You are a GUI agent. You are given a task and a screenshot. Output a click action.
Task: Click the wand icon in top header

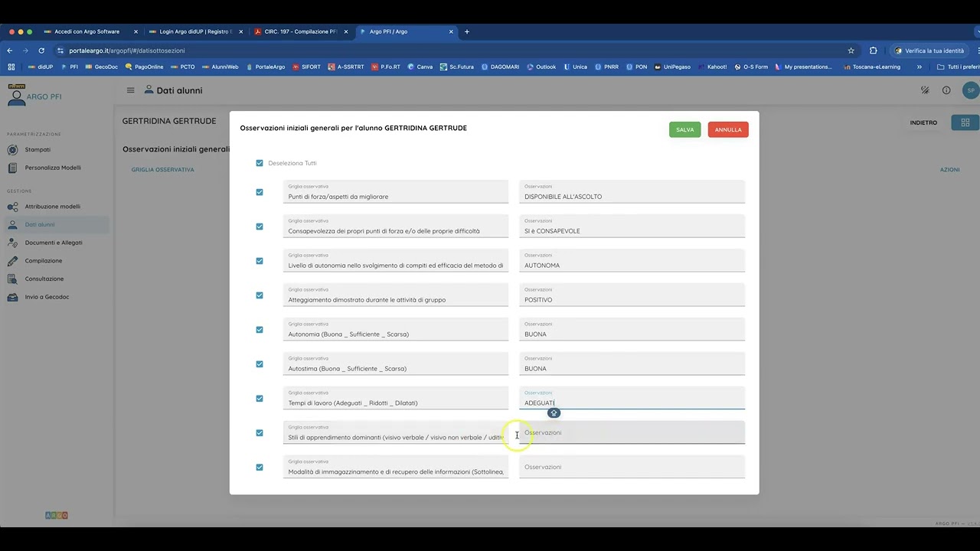(x=925, y=90)
